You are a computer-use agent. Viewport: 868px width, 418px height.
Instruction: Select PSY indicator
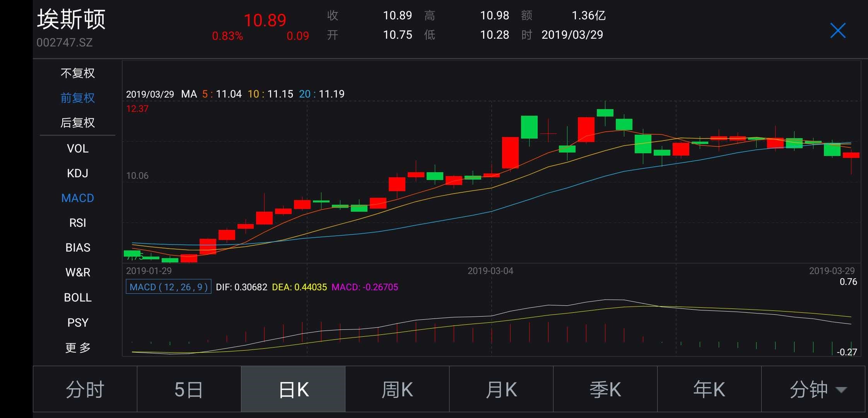pyautogui.click(x=78, y=322)
